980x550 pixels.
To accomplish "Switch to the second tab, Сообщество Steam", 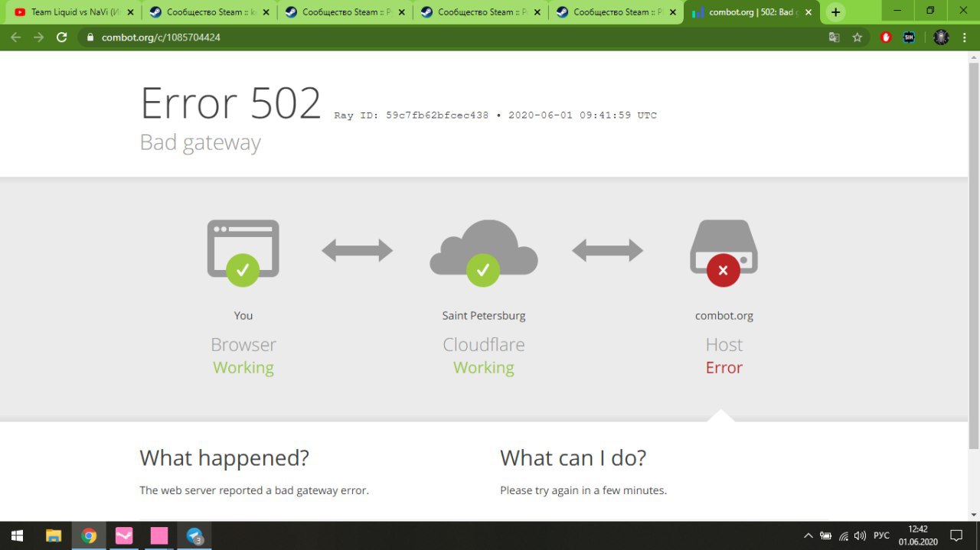I will tap(209, 12).
